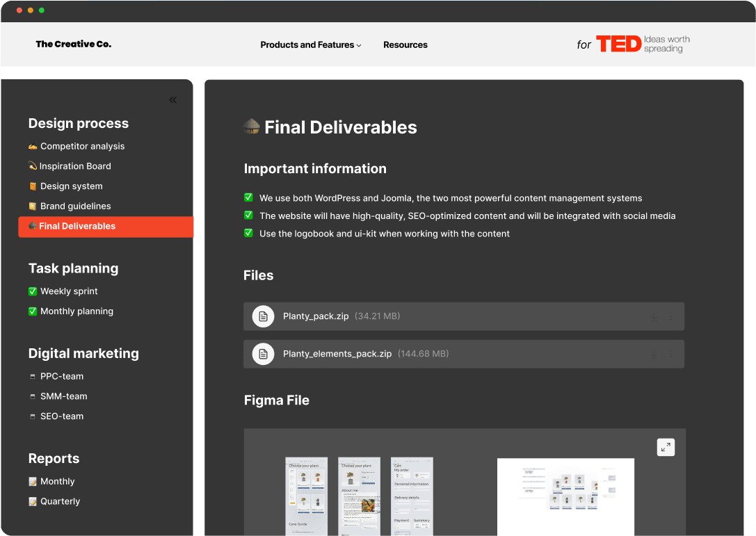Download Planty_elements_pack.zip using its arrow icon

coord(654,354)
